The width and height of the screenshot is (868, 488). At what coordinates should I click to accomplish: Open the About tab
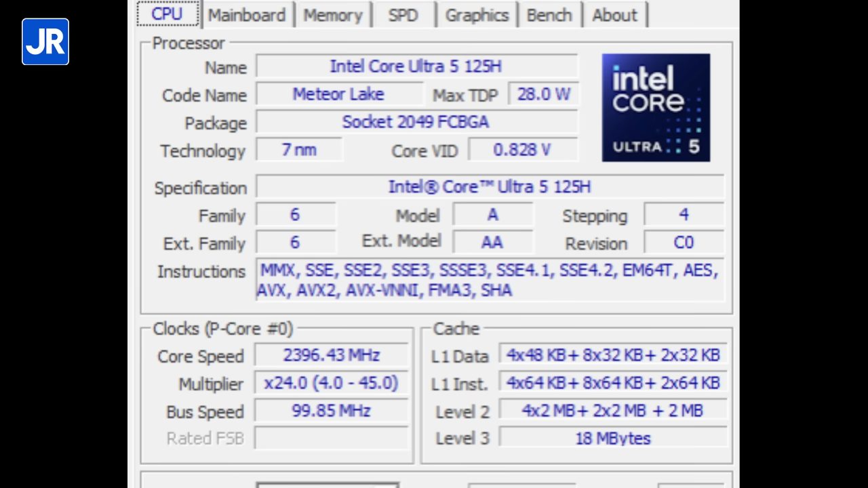tap(614, 15)
